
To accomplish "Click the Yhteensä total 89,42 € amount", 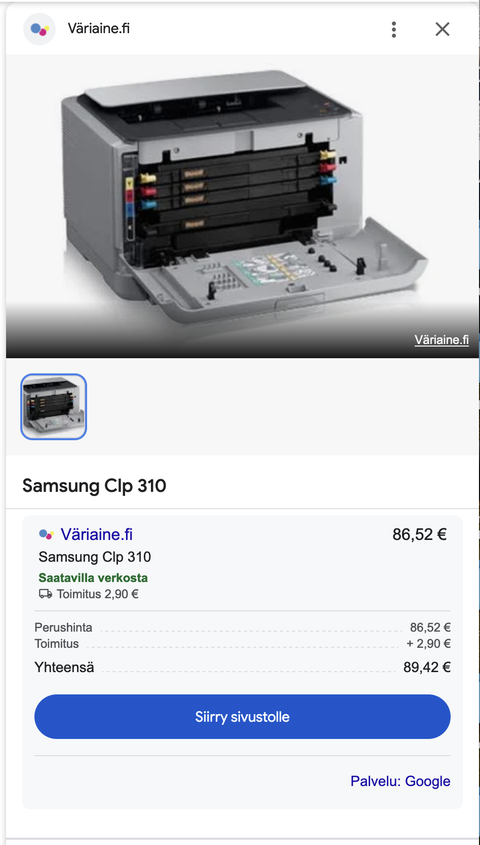I will [x=427, y=667].
